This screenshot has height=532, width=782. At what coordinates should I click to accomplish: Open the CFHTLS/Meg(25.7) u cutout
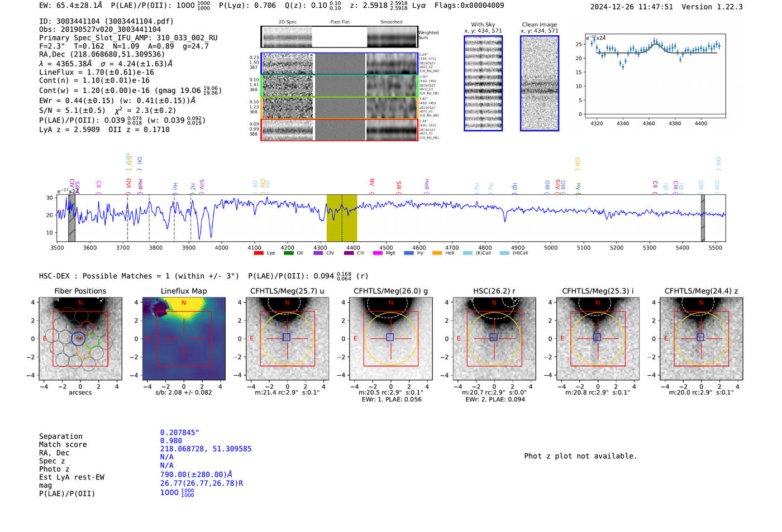(287, 338)
